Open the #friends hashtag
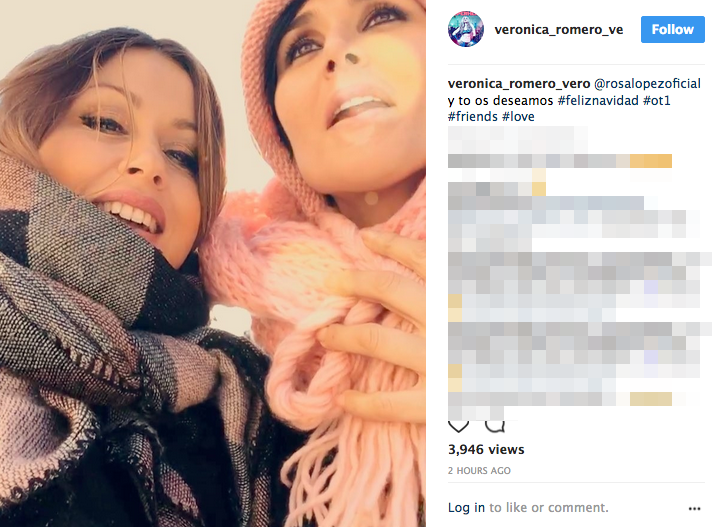 click(x=472, y=116)
